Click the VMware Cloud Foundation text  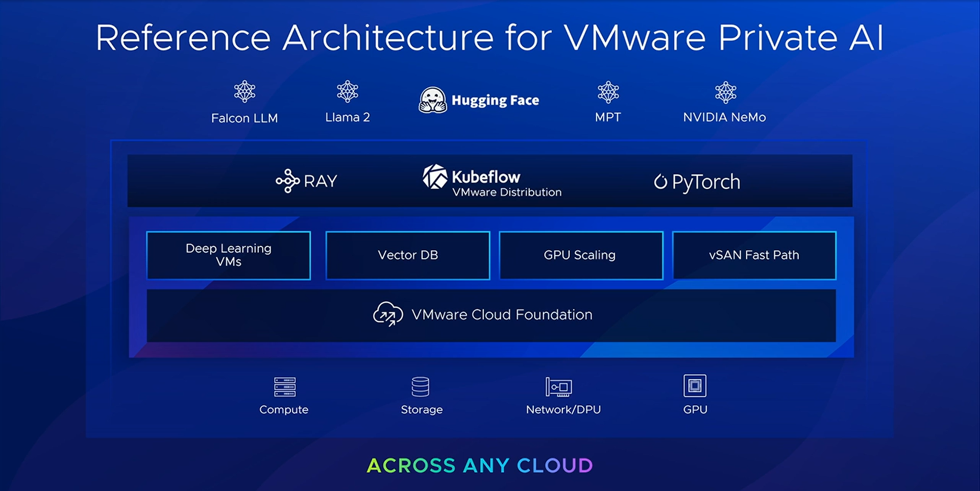[x=502, y=314]
